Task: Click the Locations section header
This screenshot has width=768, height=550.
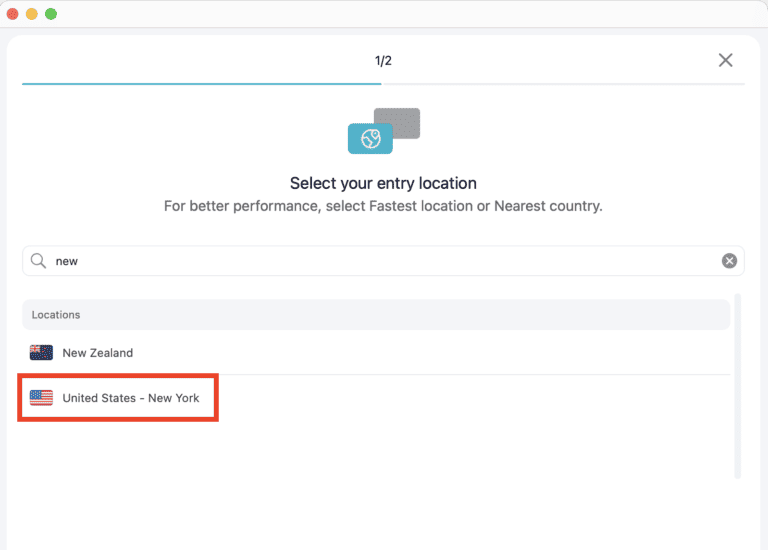Action: point(56,314)
